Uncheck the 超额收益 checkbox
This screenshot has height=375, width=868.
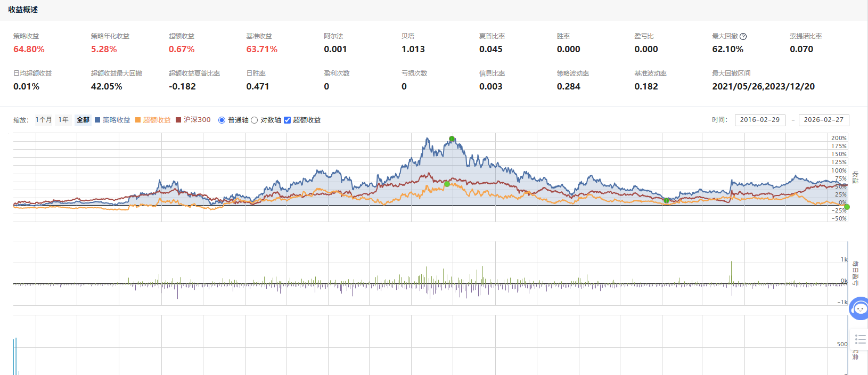tap(287, 120)
